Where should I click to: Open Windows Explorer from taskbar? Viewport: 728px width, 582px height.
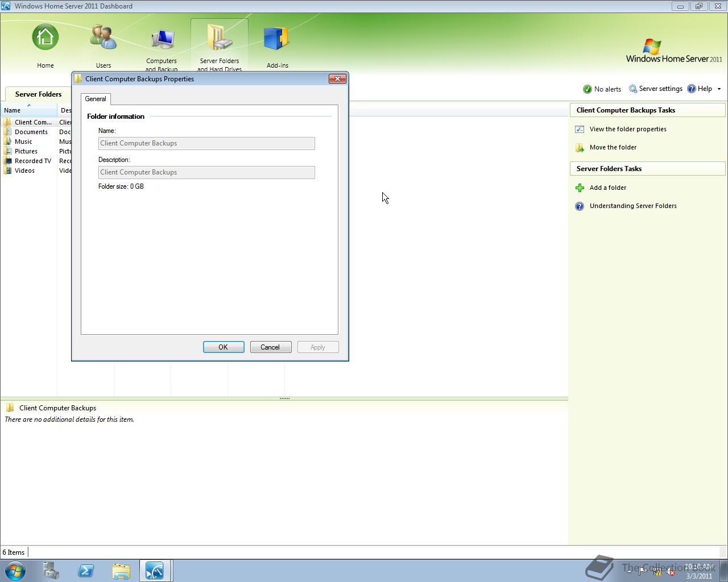click(x=121, y=571)
